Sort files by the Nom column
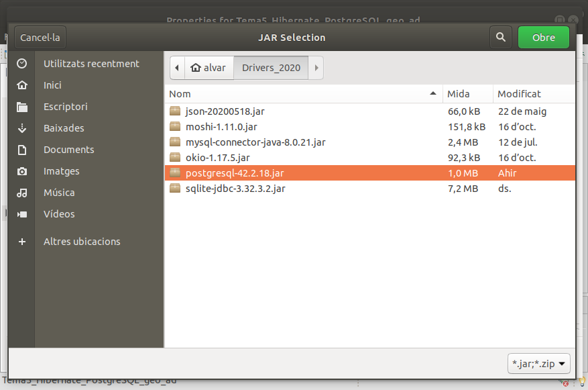 [x=303, y=94]
